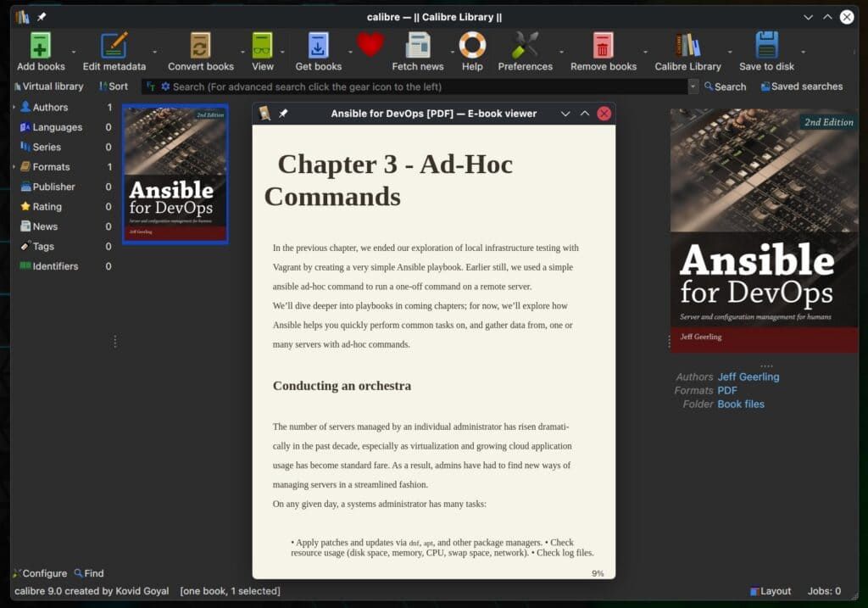
Task: Select the Convert books icon
Action: tap(200, 44)
